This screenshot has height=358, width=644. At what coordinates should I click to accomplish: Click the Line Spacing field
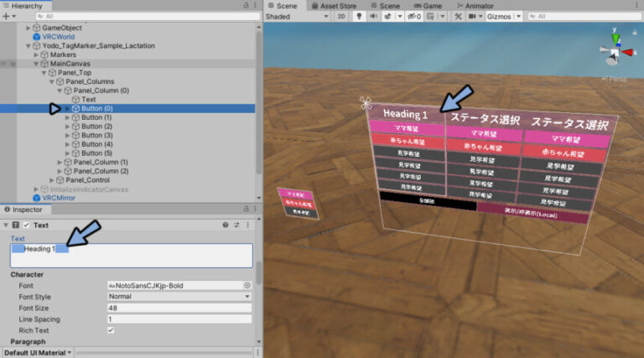(179, 319)
